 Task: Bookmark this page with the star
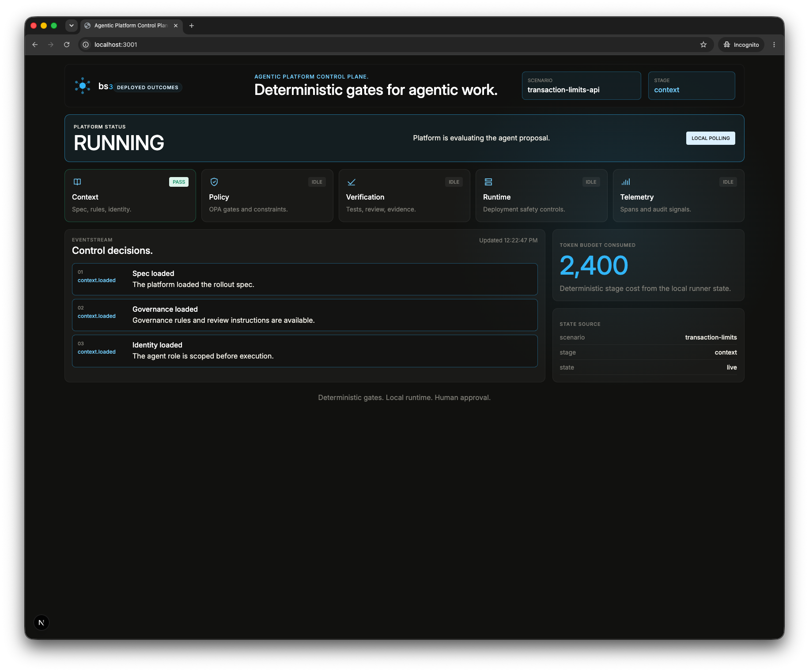pyautogui.click(x=703, y=45)
